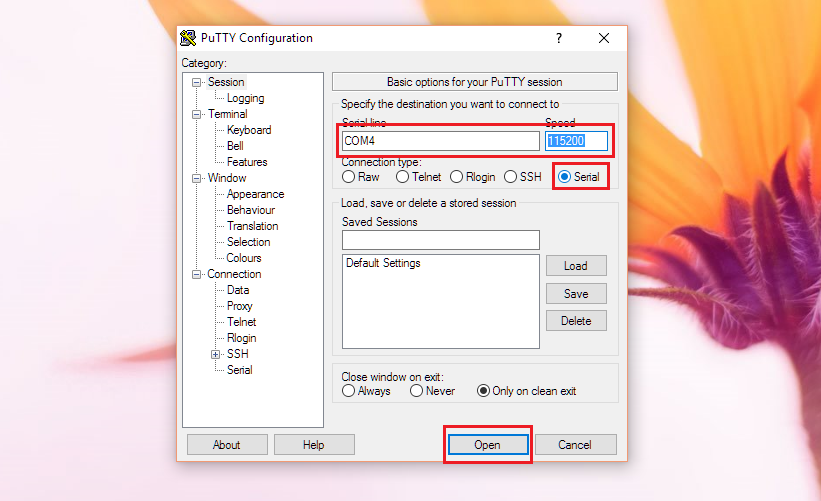Open the Logging category

pos(246,98)
